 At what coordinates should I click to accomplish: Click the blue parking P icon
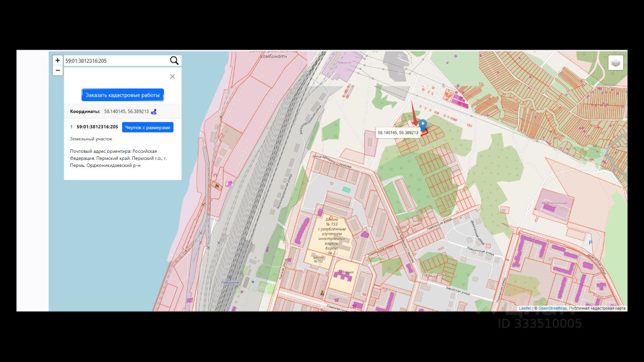pos(591,243)
